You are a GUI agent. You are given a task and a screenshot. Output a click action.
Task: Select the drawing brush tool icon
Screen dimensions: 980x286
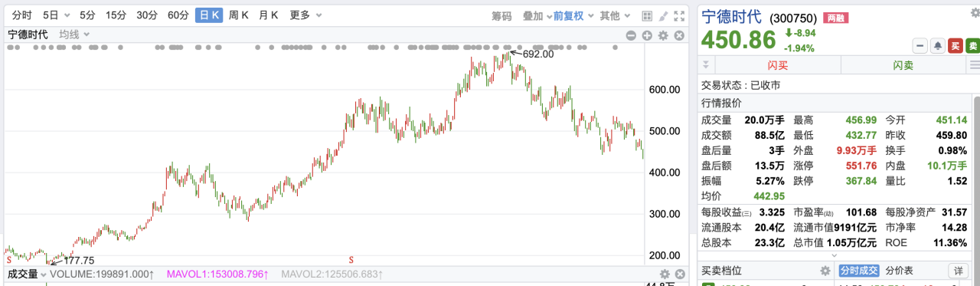(664, 15)
